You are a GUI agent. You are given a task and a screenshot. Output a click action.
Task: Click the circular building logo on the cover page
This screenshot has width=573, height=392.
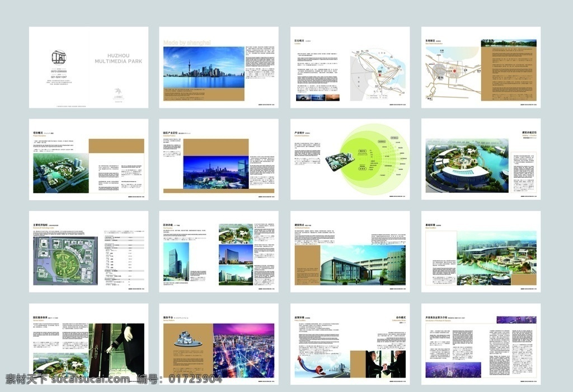tap(58, 58)
